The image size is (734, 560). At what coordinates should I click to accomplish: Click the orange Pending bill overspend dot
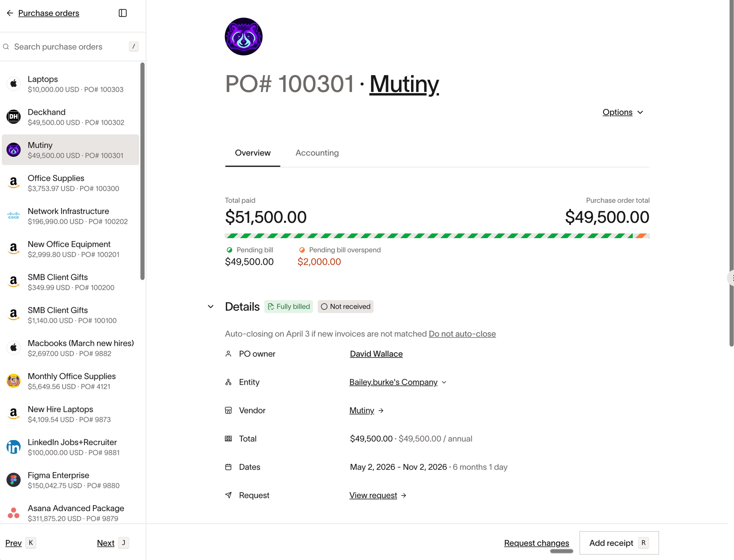[x=302, y=250]
